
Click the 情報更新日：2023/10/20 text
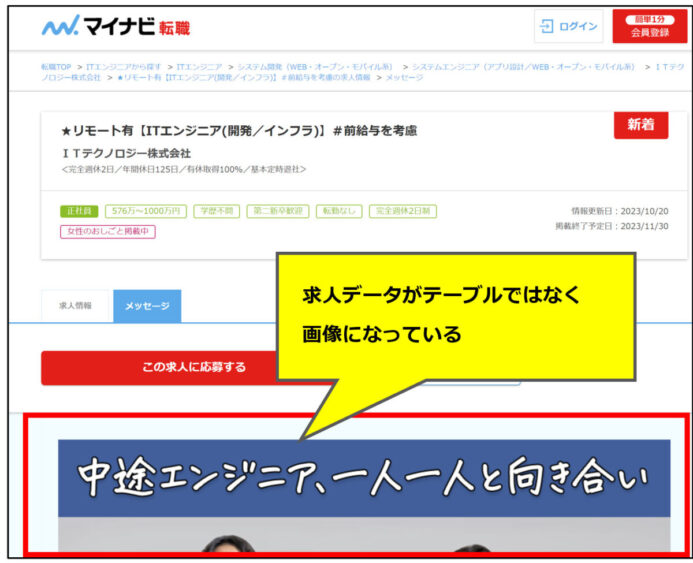620,211
